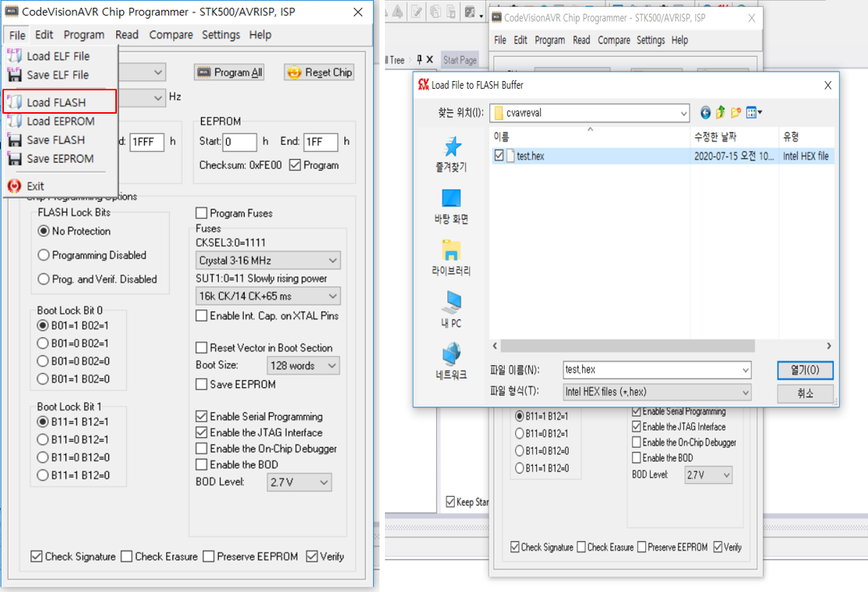Screen dimensions: 868x592
Task: Click the Program All button label
Action: (x=238, y=72)
